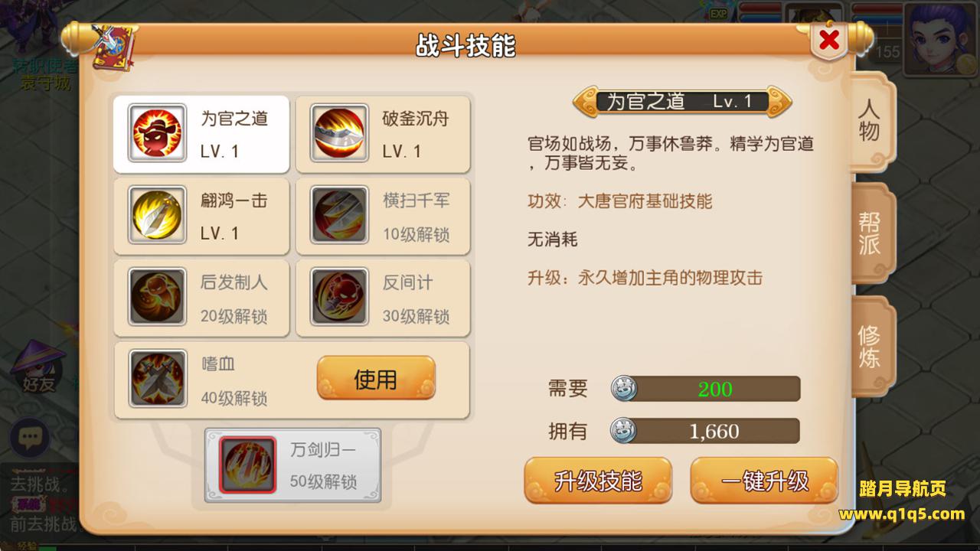Select the 为官之道 skill icon
980x551 pixels.
(x=157, y=132)
